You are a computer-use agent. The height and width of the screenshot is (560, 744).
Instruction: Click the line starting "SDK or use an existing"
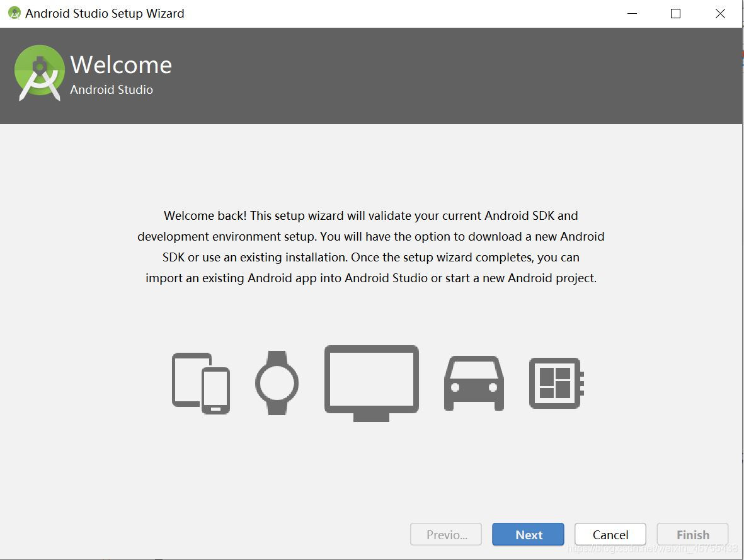[371, 257]
